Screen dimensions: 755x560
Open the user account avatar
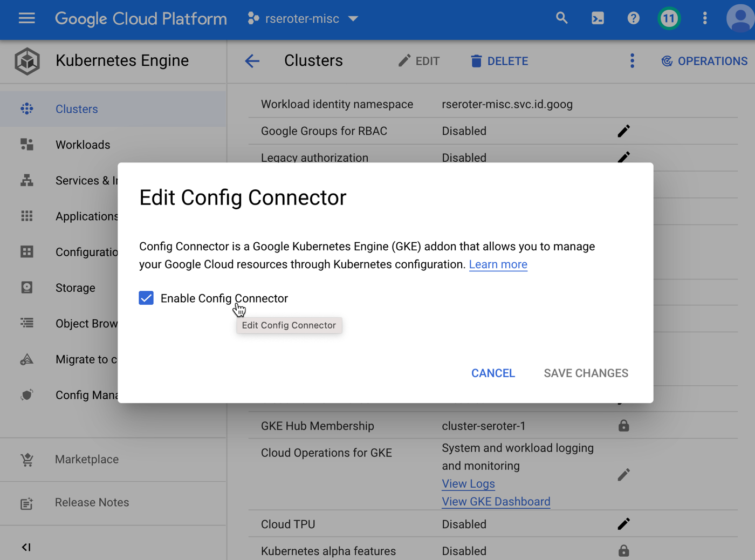pyautogui.click(x=740, y=18)
